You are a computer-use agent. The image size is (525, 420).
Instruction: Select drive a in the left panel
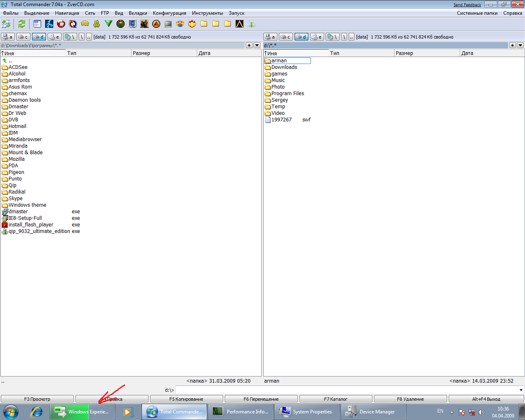[x=7, y=37]
